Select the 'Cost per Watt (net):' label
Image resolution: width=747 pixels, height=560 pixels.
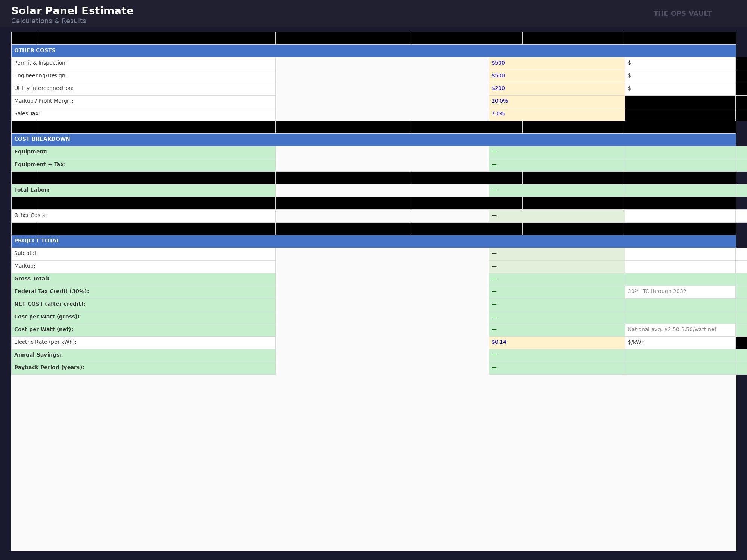coord(143,330)
